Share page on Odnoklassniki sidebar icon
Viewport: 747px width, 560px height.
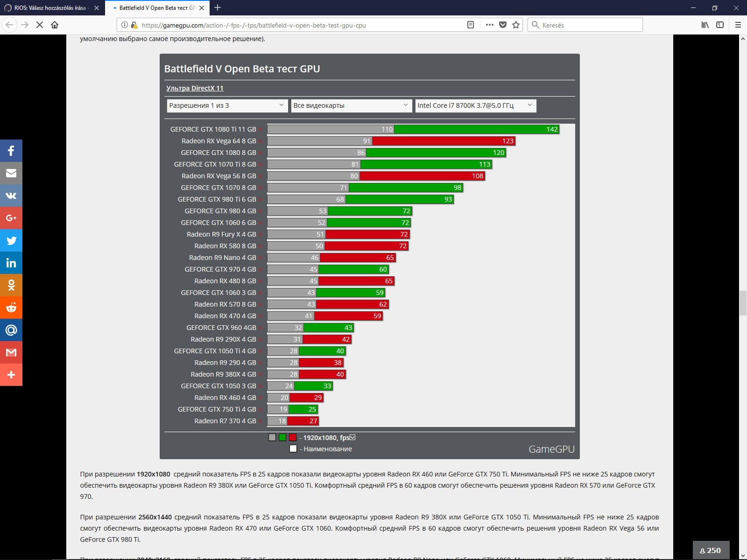[x=11, y=285]
